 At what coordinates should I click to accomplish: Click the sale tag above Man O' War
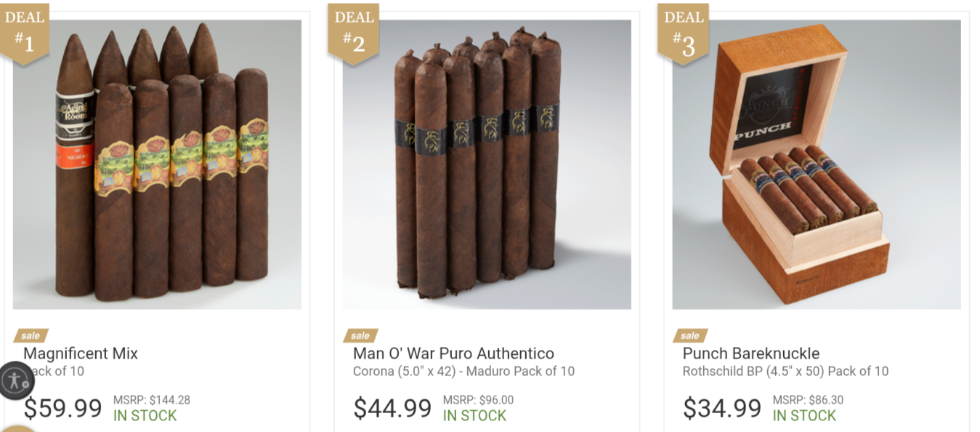(x=360, y=335)
